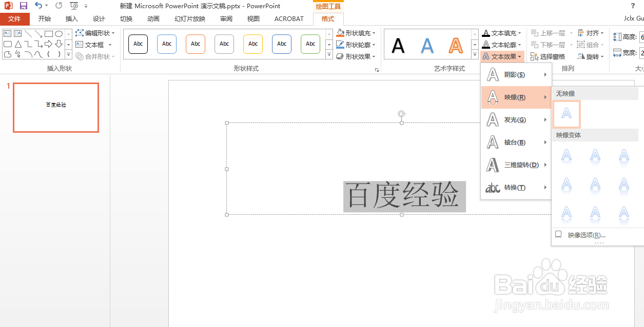Undo the last action
Image resolution: width=644 pixels, height=327 pixels.
[38, 6]
